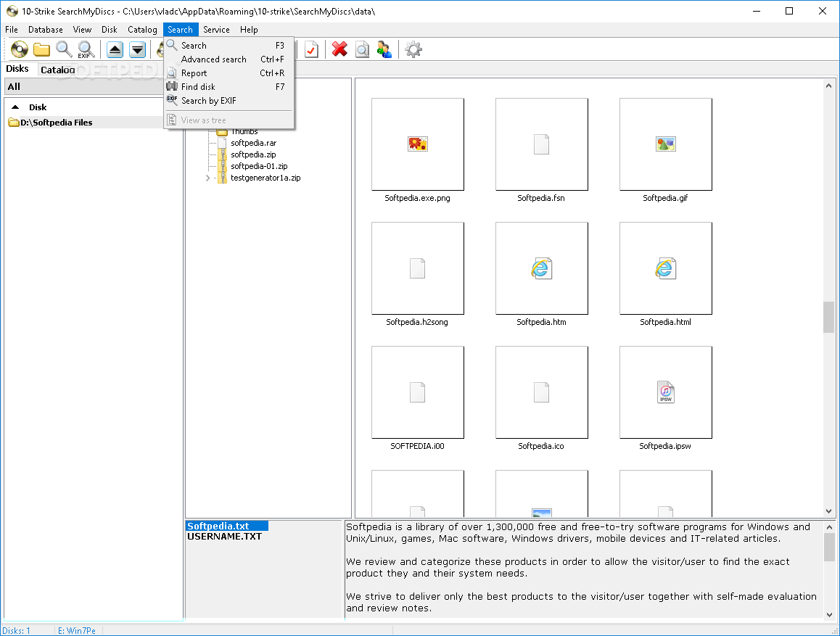The height and width of the screenshot is (636, 840).
Task: Switch to the Catalog tab
Action: click(57, 70)
